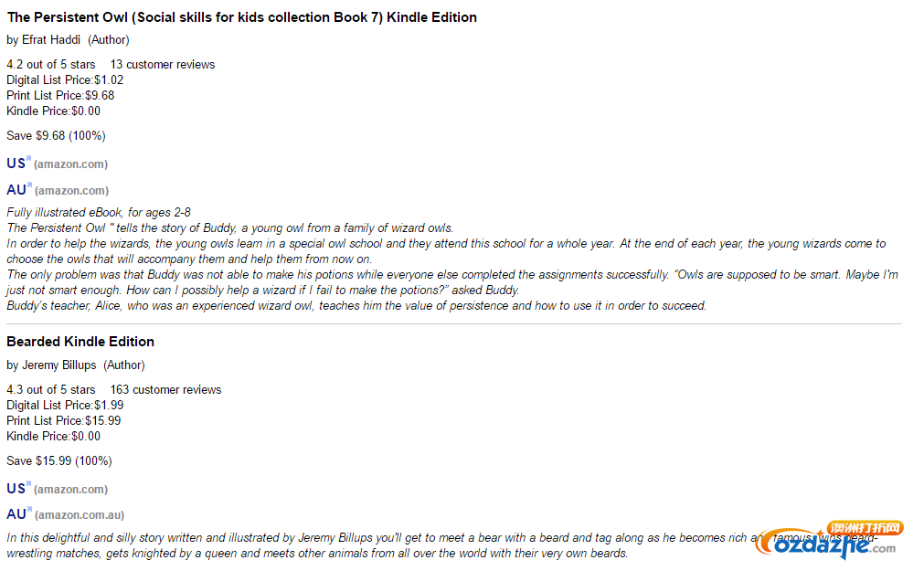View the 163 customer reviews
This screenshot has width=924, height=571.
pos(165,390)
